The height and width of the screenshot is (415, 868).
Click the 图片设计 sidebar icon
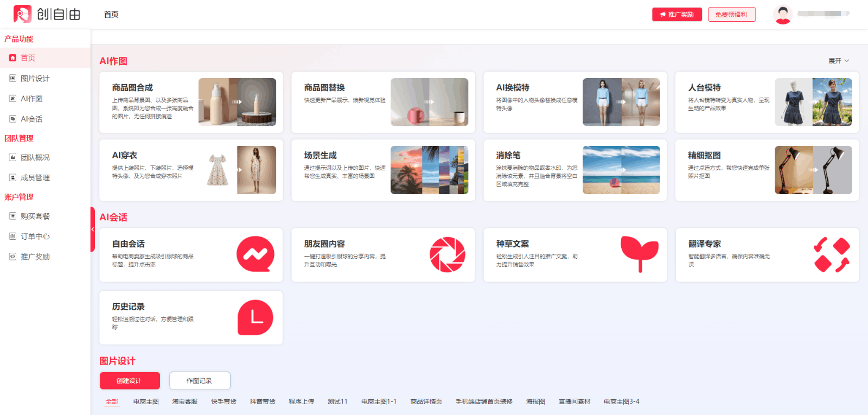12,78
